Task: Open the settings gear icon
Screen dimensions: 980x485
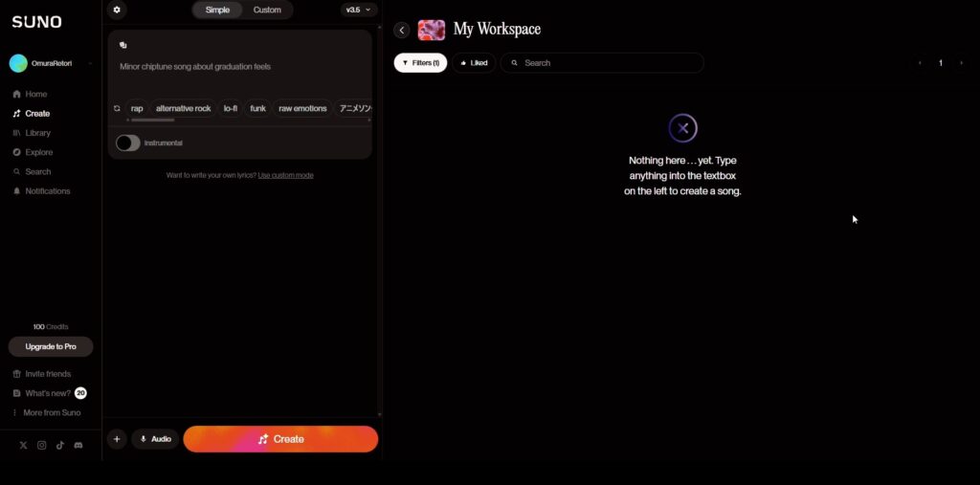Action: coord(117,10)
